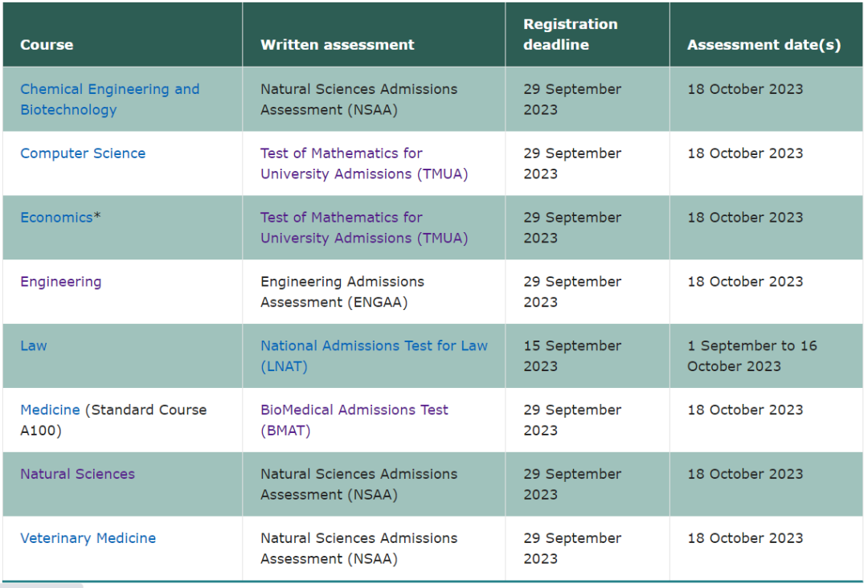This screenshot has height=588, width=868.
Task: Open TMUA link in Economics row
Action: click(x=363, y=228)
